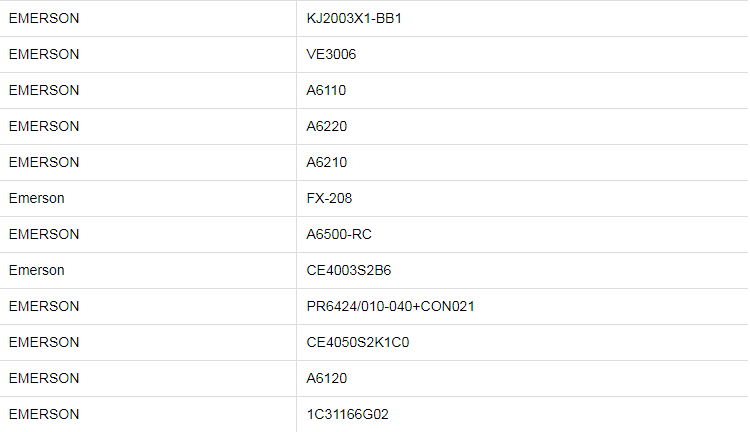Click the EMERSON cell next to A6500-RC
Image resolution: width=750 pixels, height=432 pixels.
pyautogui.click(x=44, y=234)
